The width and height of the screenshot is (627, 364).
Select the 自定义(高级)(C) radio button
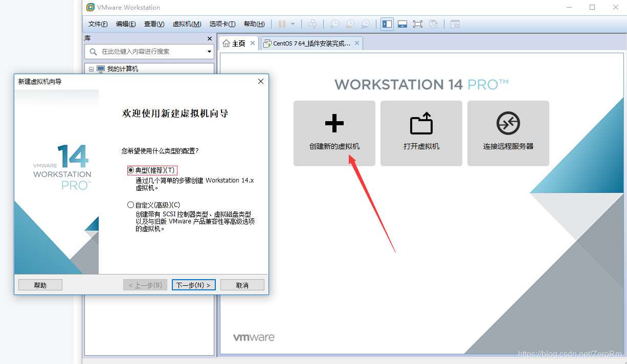tap(131, 205)
